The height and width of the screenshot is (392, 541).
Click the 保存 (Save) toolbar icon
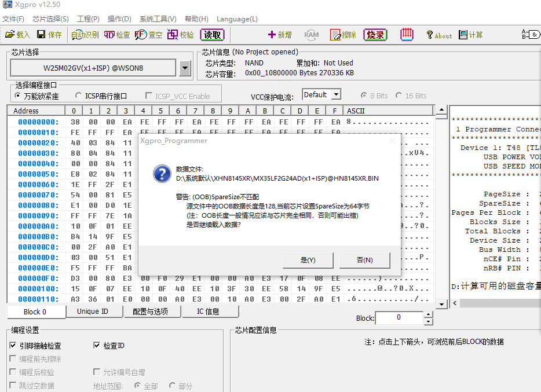coord(49,35)
